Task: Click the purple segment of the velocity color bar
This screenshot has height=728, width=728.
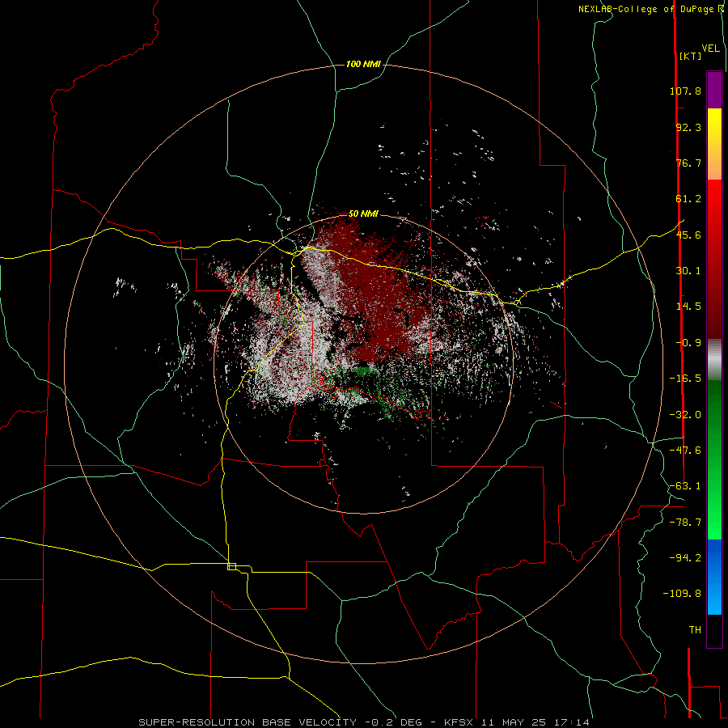Action: [x=714, y=91]
